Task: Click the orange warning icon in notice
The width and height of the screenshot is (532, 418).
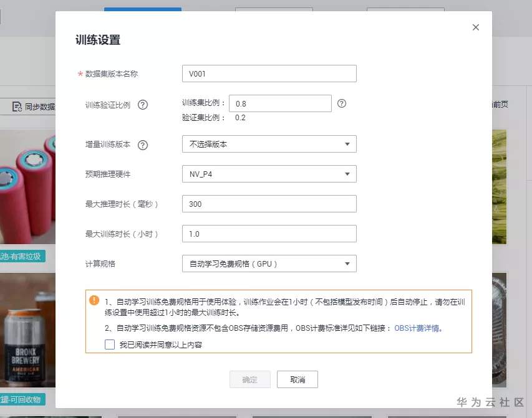Action: coord(94,300)
